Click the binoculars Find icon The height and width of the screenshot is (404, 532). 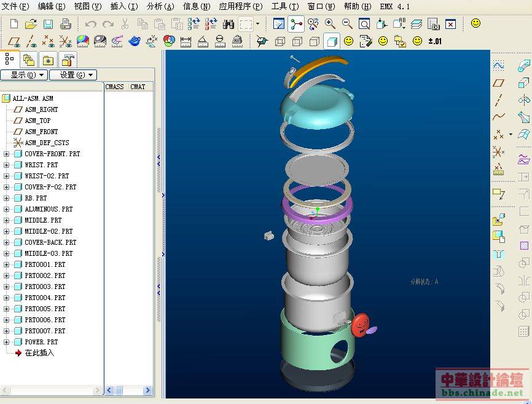[x=229, y=25]
